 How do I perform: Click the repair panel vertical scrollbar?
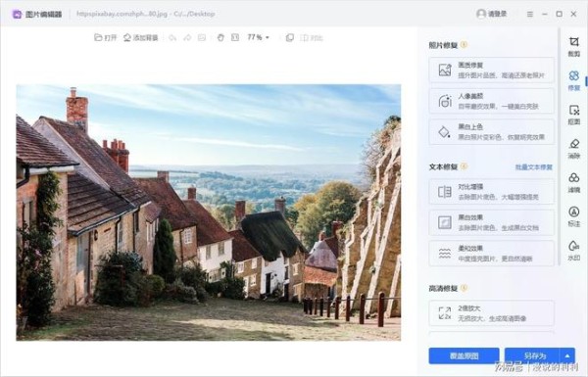pos(559,146)
